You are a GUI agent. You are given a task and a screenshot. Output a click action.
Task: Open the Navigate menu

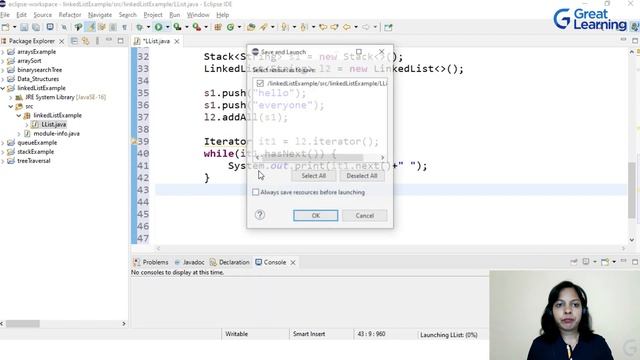point(100,15)
